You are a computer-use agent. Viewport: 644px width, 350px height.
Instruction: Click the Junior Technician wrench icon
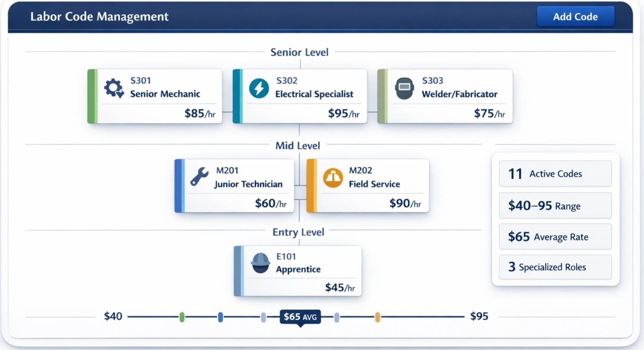199,177
